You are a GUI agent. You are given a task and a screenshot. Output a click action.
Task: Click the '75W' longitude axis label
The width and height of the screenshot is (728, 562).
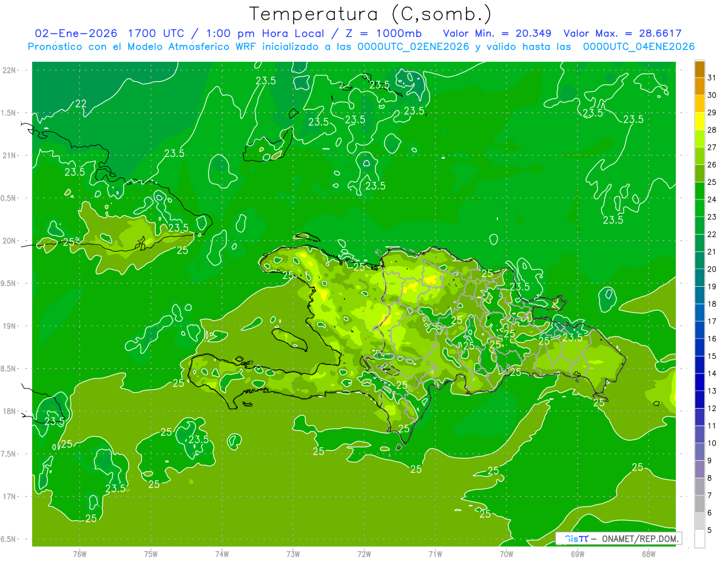151,554
